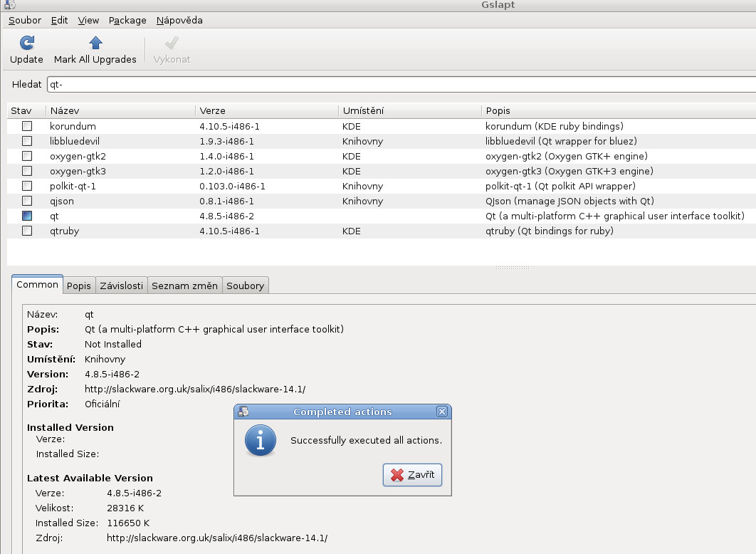The image size is (756, 554).
Task: Click the Mark All Upgrades arrow icon
Action: (x=95, y=43)
